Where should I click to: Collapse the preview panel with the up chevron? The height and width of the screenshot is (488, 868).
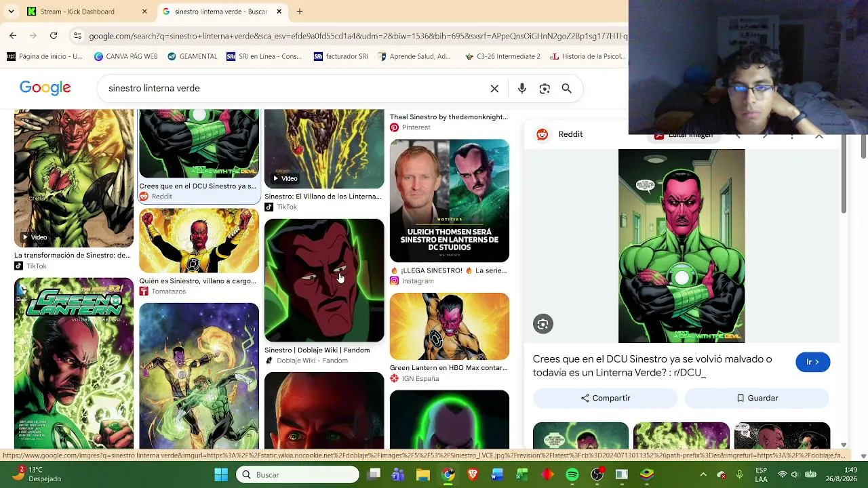tap(819, 136)
